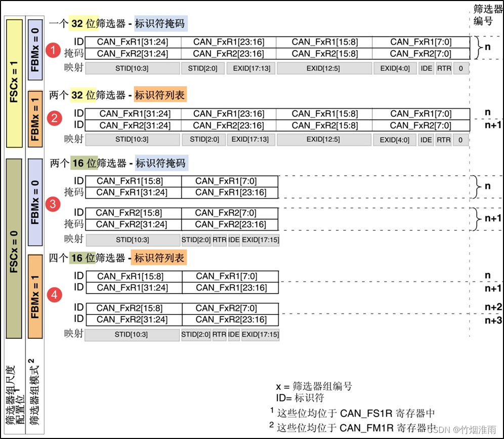Click the heading '两个 32 位筛选器 - 标识符列表'
This screenshot has width=504, height=439.
[x=117, y=95]
